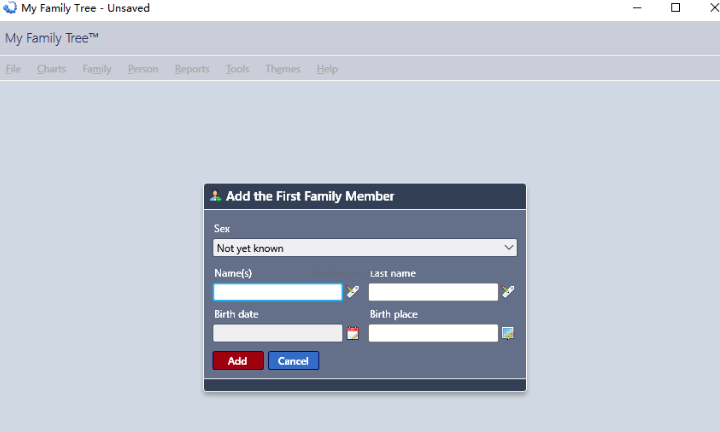Click into the Birth place field
The image size is (720, 432).
click(433, 333)
